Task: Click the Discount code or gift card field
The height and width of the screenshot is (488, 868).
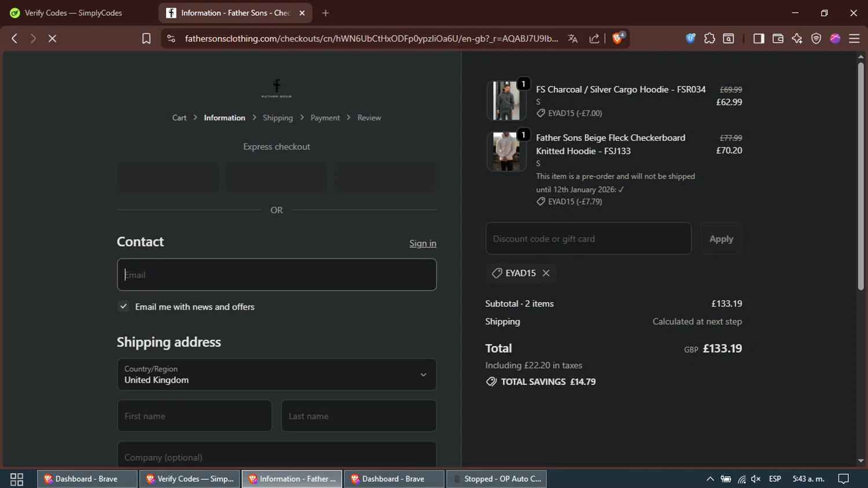Action: pyautogui.click(x=589, y=239)
